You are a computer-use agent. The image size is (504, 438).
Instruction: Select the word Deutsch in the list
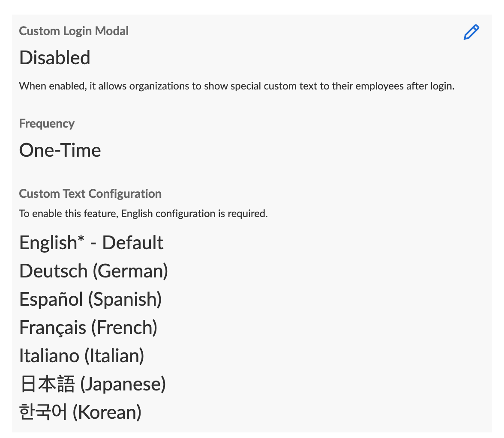53,271
